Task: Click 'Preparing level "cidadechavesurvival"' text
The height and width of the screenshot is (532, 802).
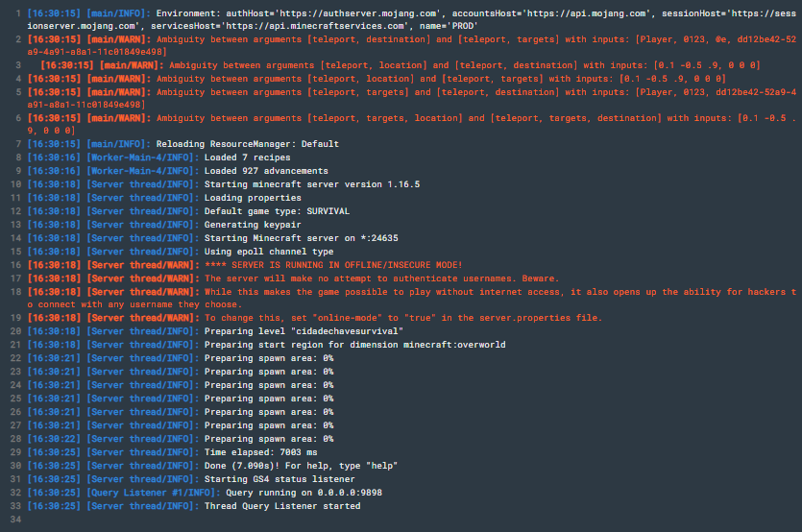Action: coord(304,331)
